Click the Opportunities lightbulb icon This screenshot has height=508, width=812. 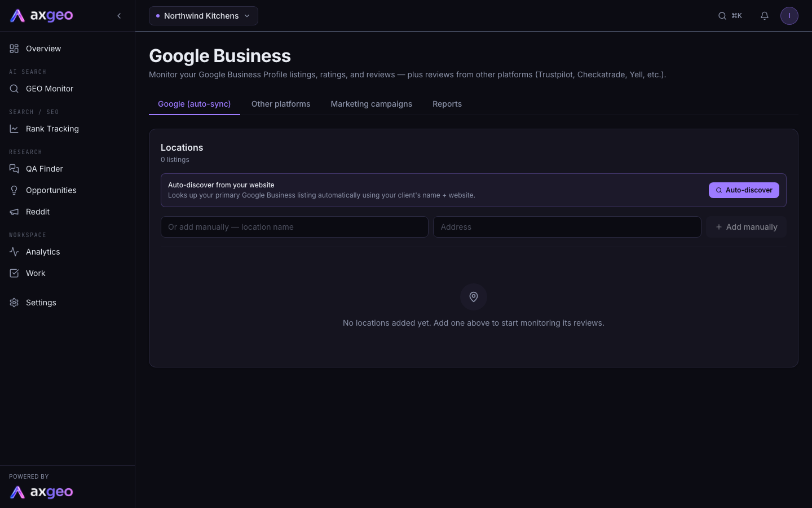[x=14, y=190]
